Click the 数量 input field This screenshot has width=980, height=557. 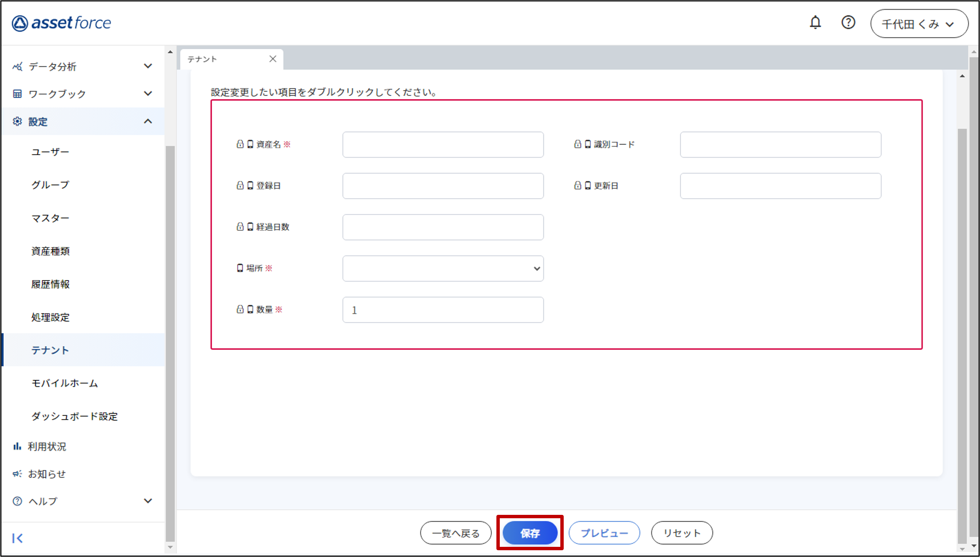click(x=443, y=310)
